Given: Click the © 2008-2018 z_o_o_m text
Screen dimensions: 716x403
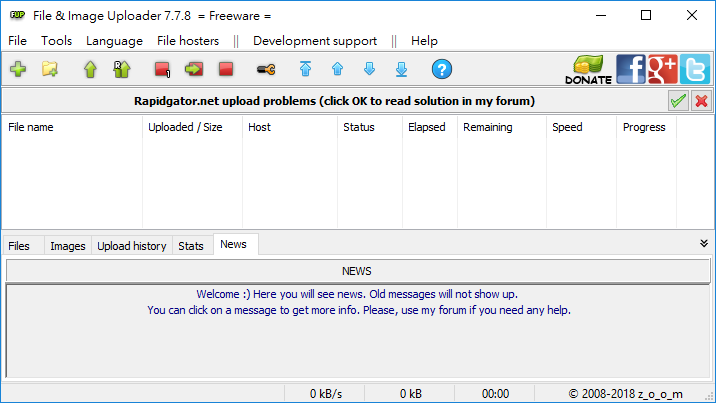Looking at the screenshot, I should pyautogui.click(x=625, y=393).
